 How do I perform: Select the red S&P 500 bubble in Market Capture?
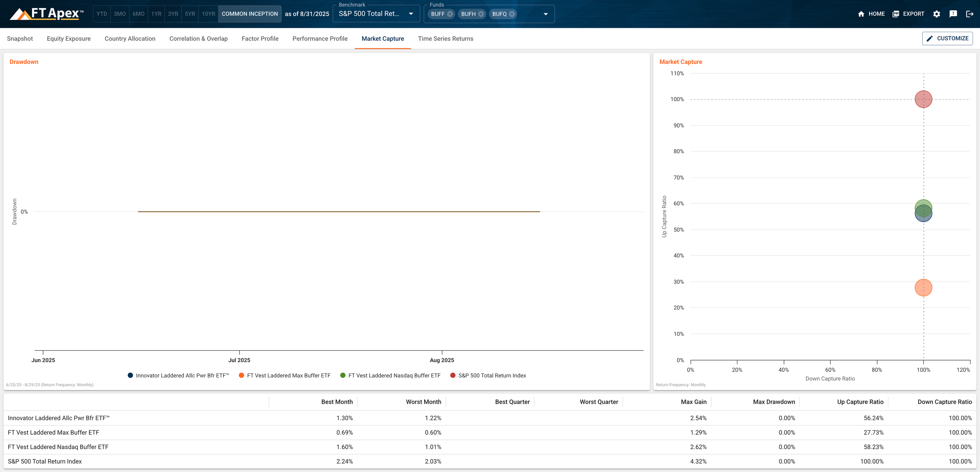coord(923,99)
